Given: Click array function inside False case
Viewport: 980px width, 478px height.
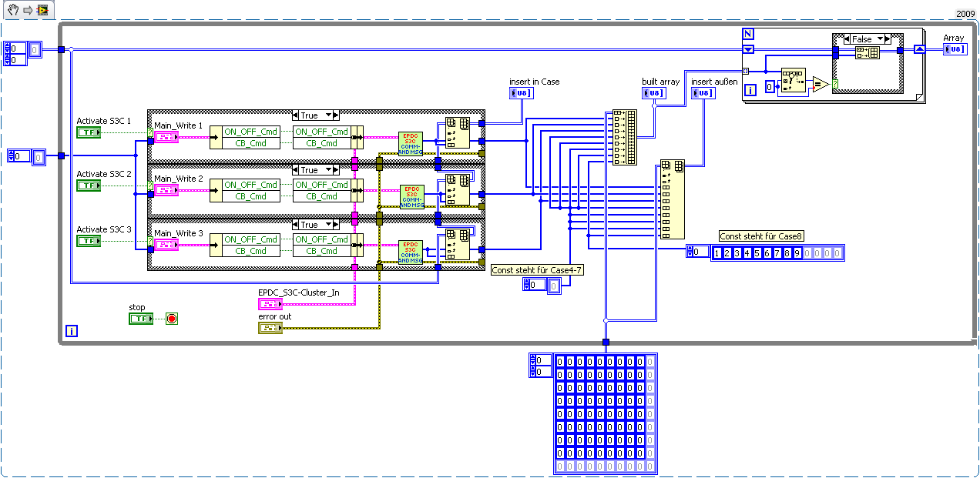Looking at the screenshot, I should (867, 53).
